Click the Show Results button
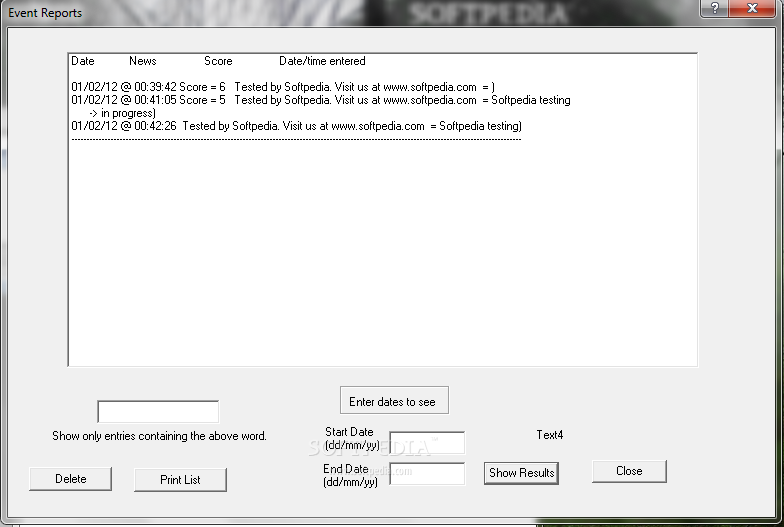 coord(521,473)
